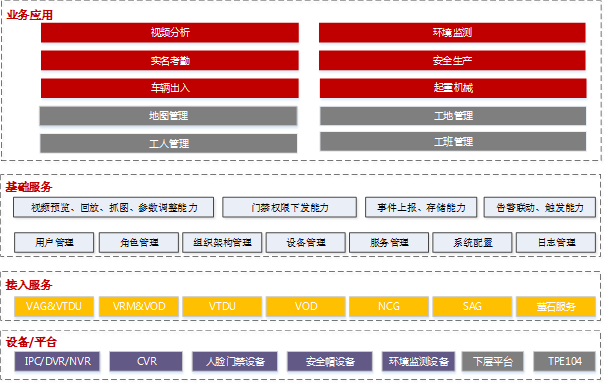Select the 组织架构管理 box
The width and height of the screenshot is (606, 385).
pyautogui.click(x=222, y=242)
